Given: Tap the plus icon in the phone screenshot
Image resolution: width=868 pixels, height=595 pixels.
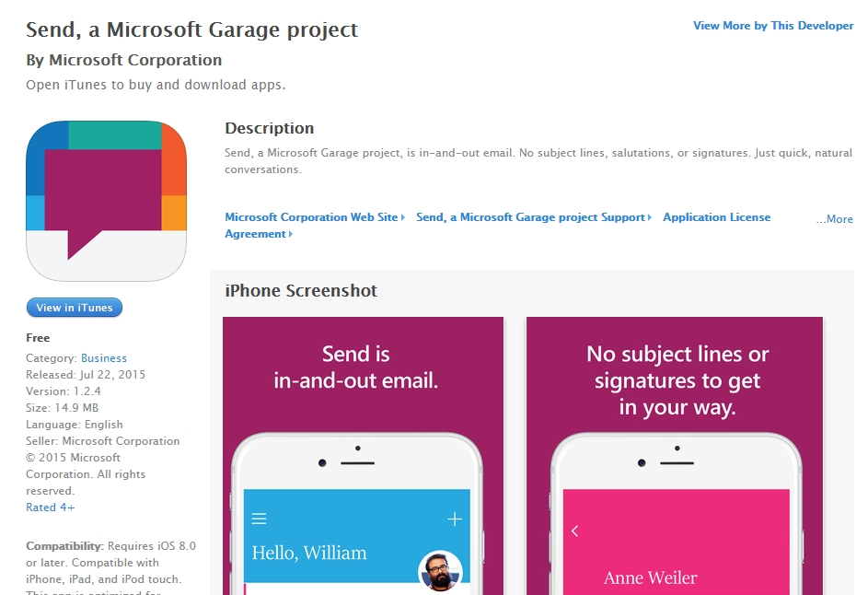Looking at the screenshot, I should (x=454, y=519).
